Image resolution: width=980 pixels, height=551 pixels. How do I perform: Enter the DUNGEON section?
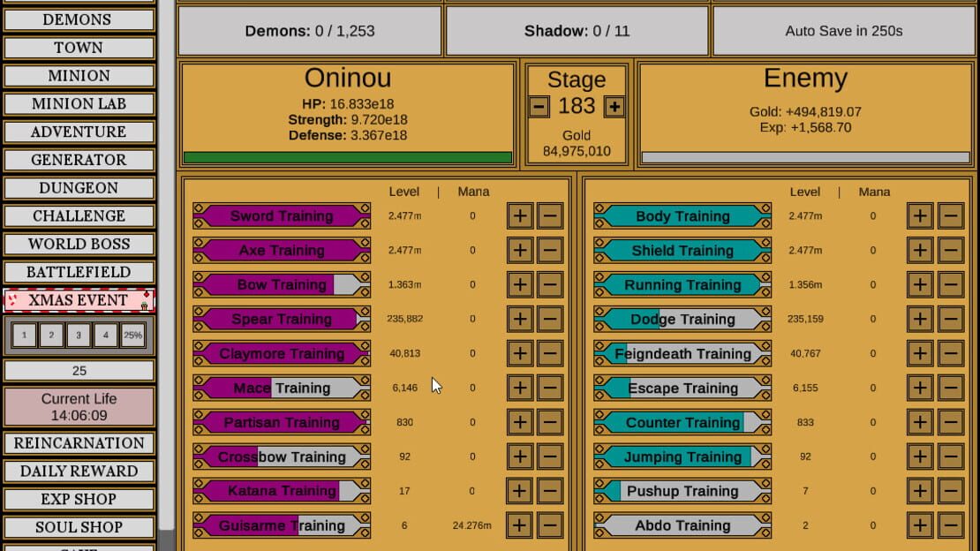coord(79,188)
